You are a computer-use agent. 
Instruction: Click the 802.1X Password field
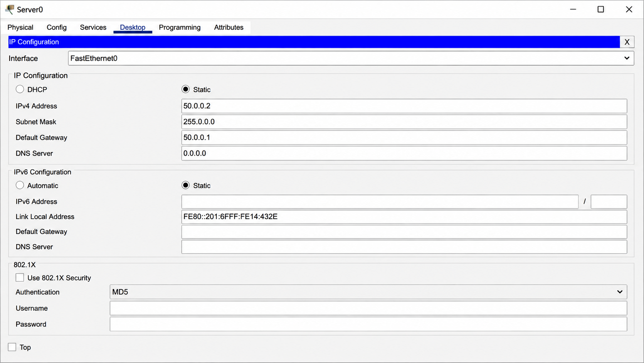368,324
